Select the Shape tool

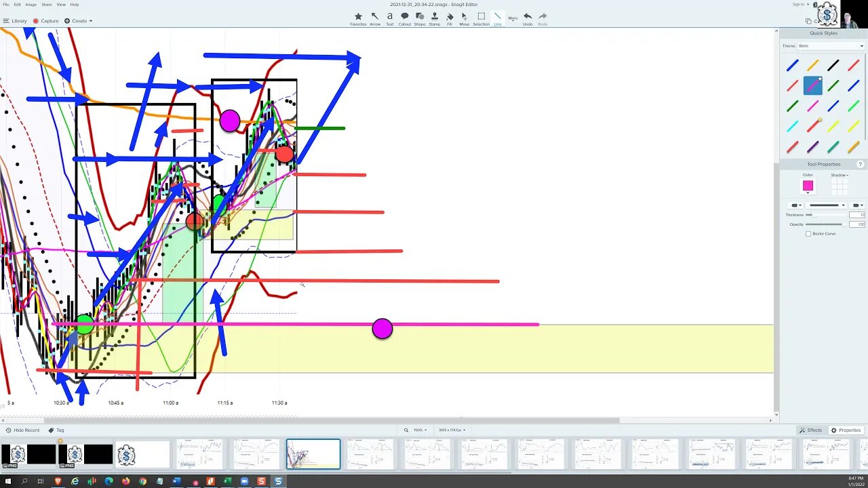pos(420,19)
